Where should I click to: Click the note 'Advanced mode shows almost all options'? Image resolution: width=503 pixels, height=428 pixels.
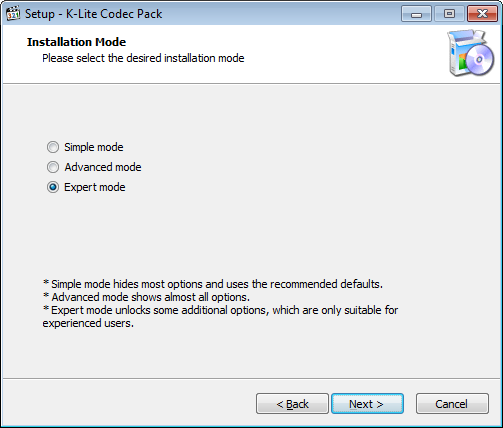tap(146, 297)
